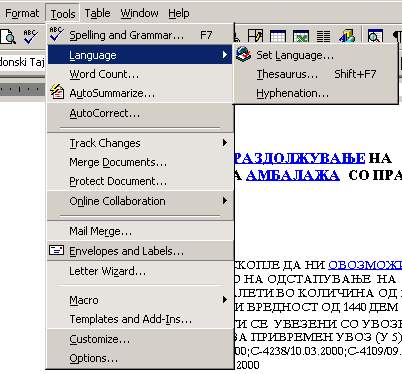
Task: Select the Track Changes menu entry
Action: point(140,143)
